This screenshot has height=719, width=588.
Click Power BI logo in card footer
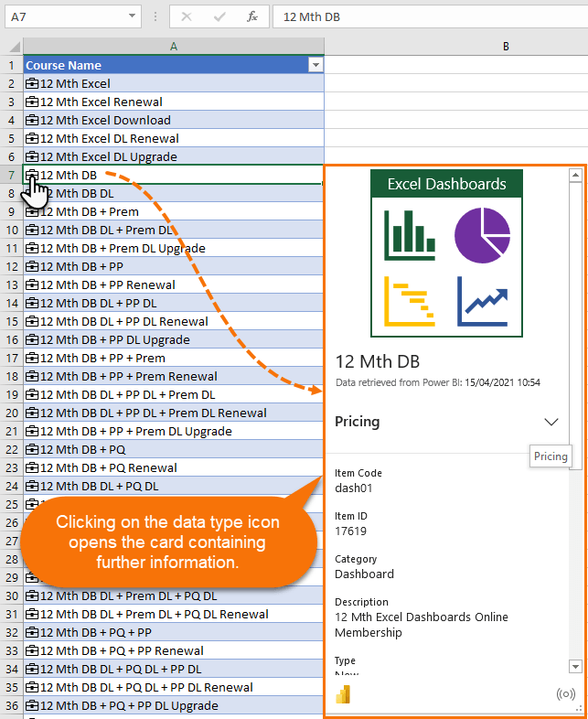[343, 694]
